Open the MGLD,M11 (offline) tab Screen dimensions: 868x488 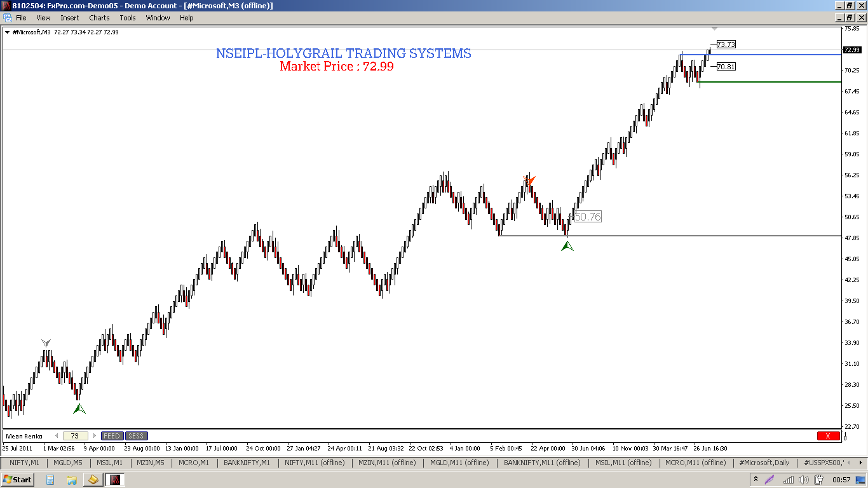[459, 463]
